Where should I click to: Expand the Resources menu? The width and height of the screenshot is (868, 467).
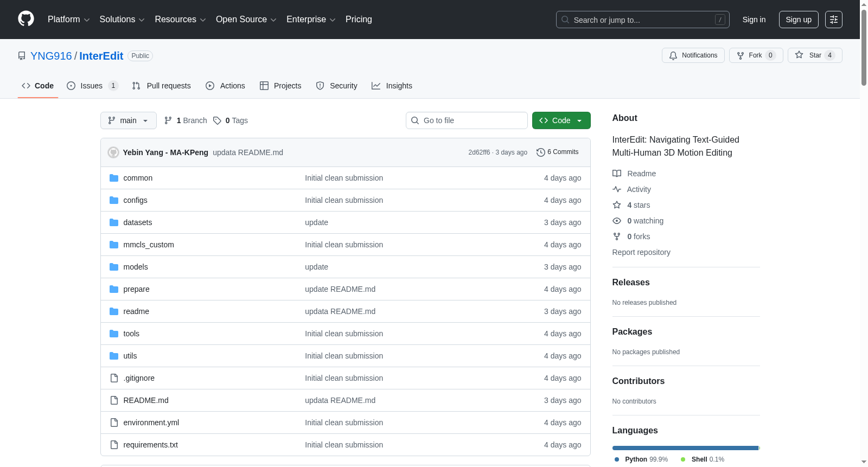click(x=181, y=20)
